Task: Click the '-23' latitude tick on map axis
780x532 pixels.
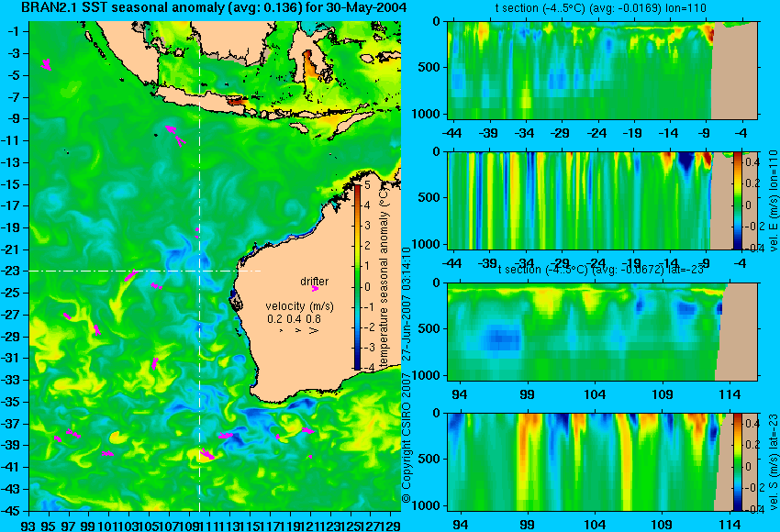Action: tap(12, 271)
